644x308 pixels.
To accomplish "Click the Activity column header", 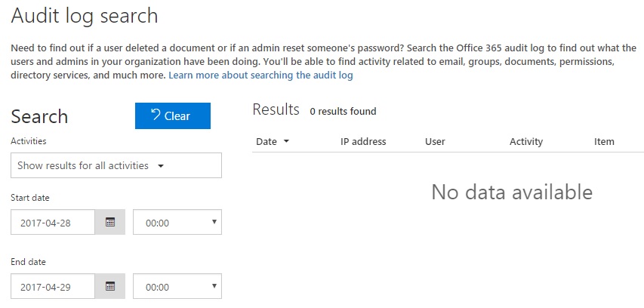I will (526, 142).
